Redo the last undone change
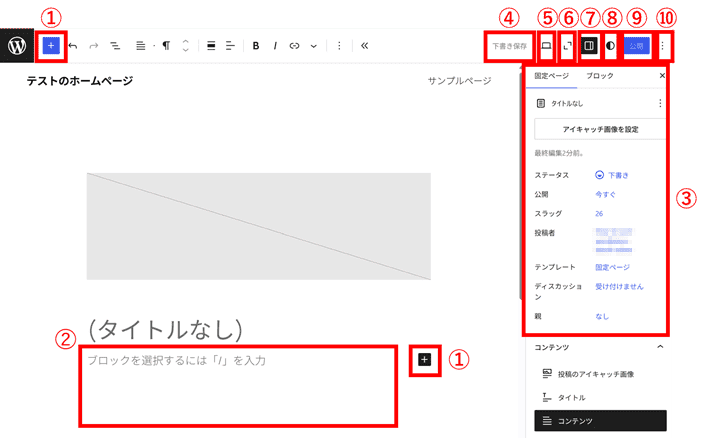The height and width of the screenshot is (438, 710). coord(94,46)
